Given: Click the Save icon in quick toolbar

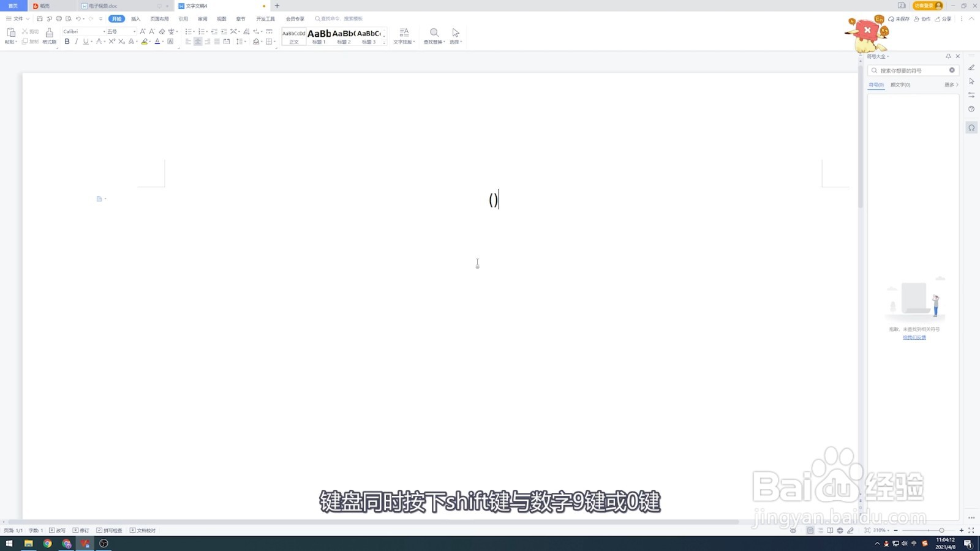Looking at the screenshot, I should click(40, 18).
